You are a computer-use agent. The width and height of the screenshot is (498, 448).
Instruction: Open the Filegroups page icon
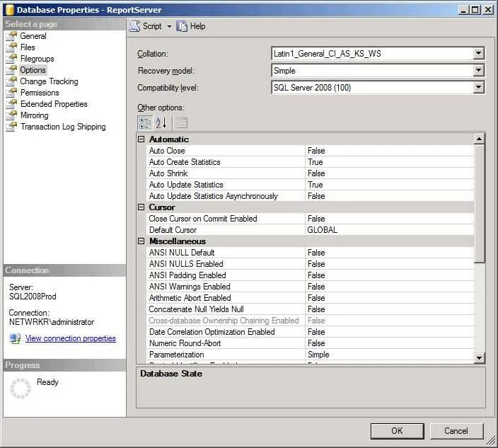point(11,59)
